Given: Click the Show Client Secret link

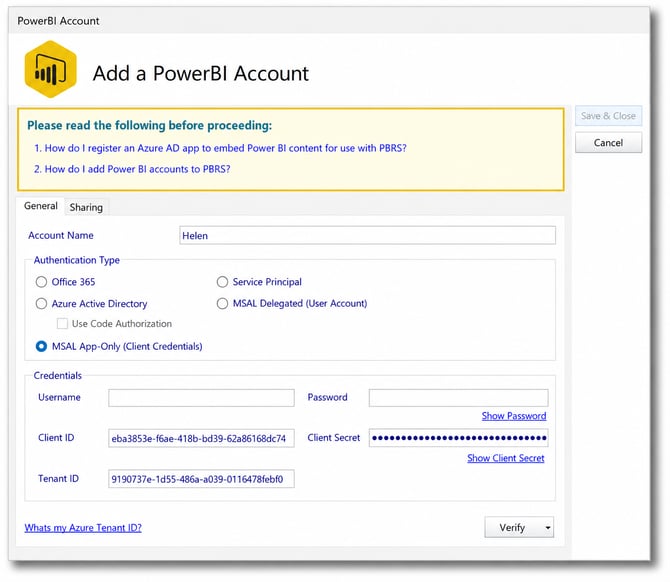Looking at the screenshot, I should click(x=505, y=458).
